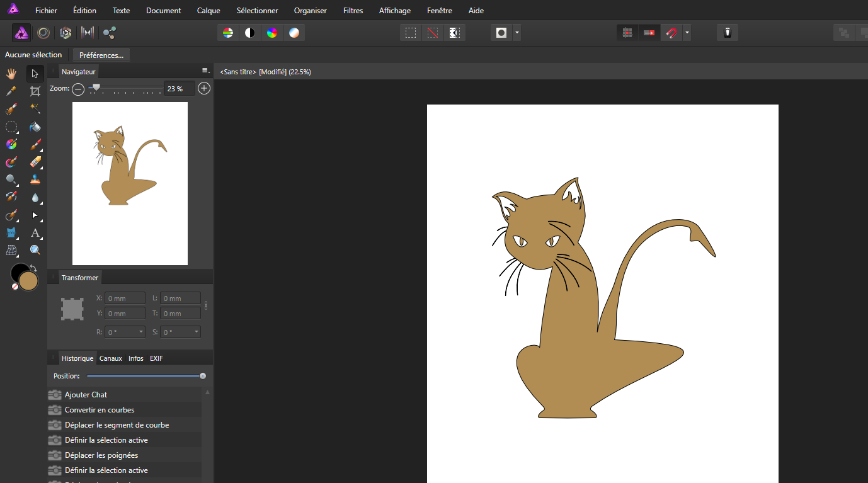Switch to the Canaux tab
Image resolution: width=868 pixels, height=483 pixels.
pyautogui.click(x=111, y=358)
